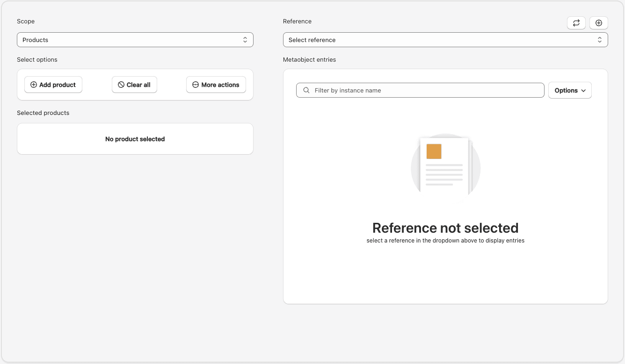Focus the Filter by instance name field
This screenshot has height=364, width=625.
click(x=426, y=90)
